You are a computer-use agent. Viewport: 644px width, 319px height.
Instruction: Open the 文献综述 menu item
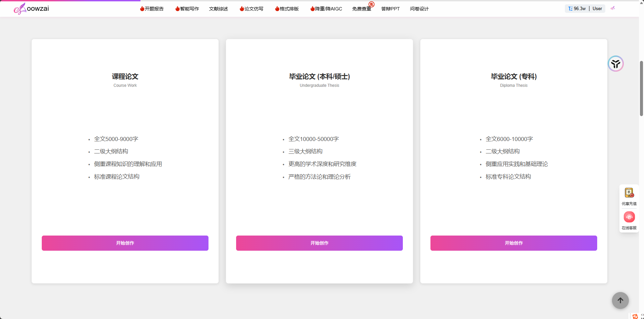218,9
